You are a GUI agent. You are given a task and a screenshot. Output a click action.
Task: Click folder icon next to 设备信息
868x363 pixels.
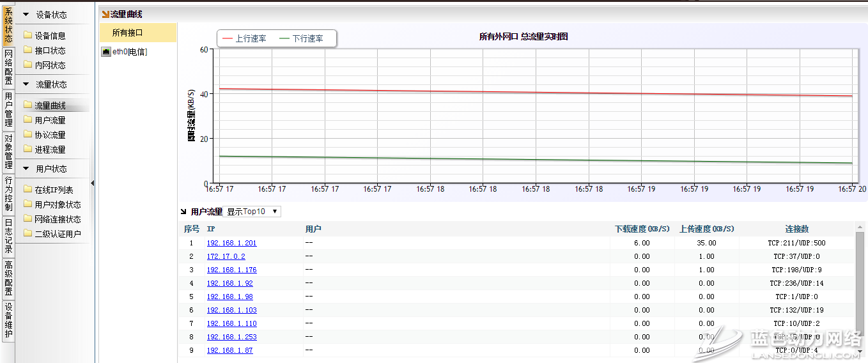pyautogui.click(x=27, y=36)
